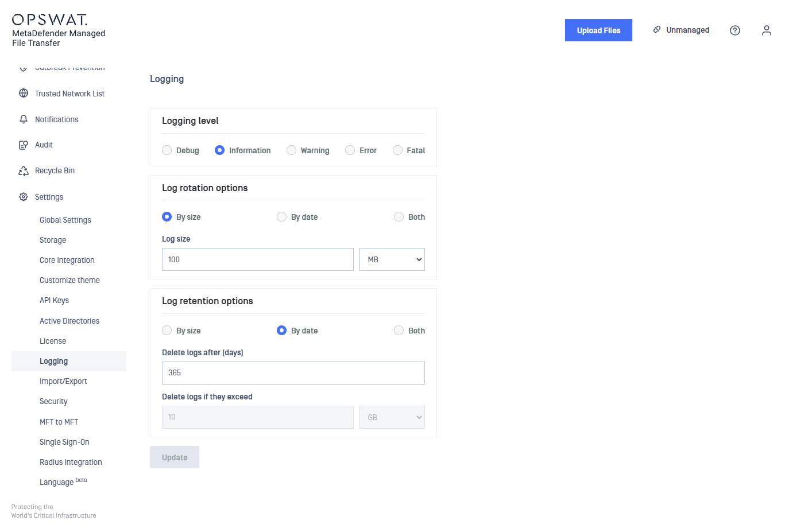This screenshot has width=785, height=532.
Task: Open API Keys settings
Action: (54, 300)
